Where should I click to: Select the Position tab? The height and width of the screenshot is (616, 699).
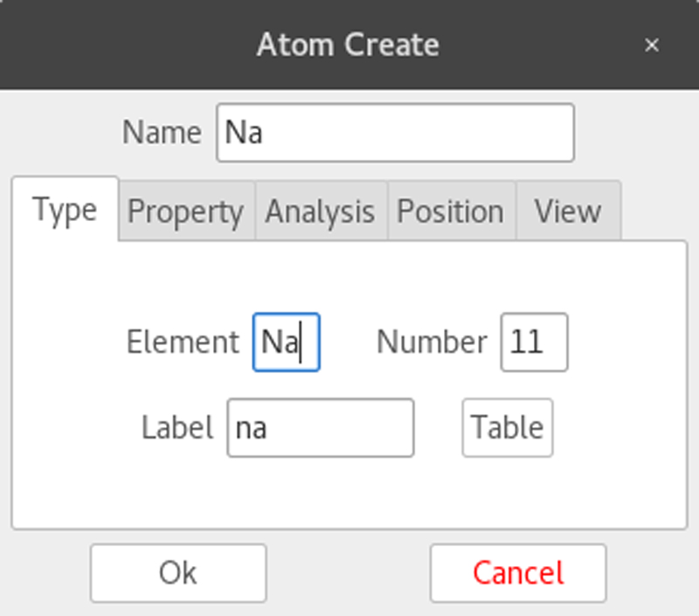click(x=451, y=211)
